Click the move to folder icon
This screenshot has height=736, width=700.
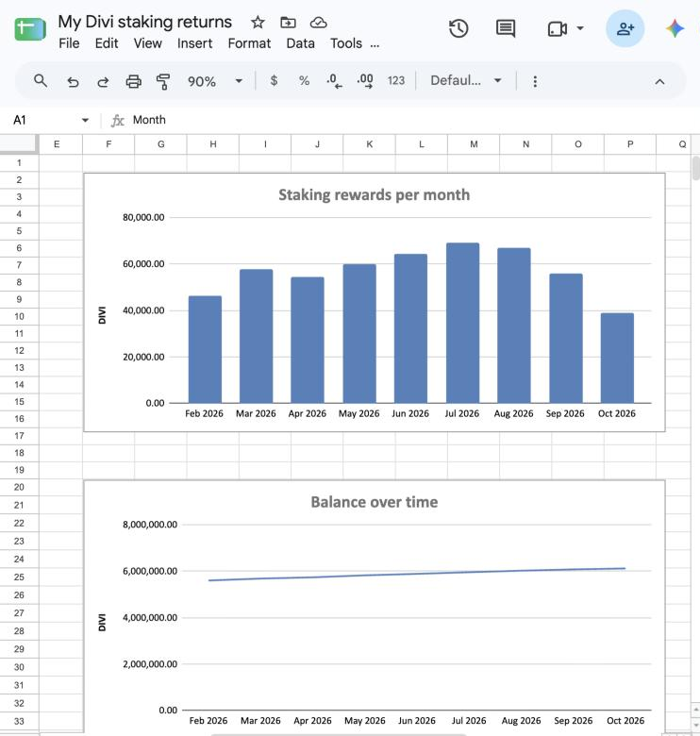(x=288, y=22)
